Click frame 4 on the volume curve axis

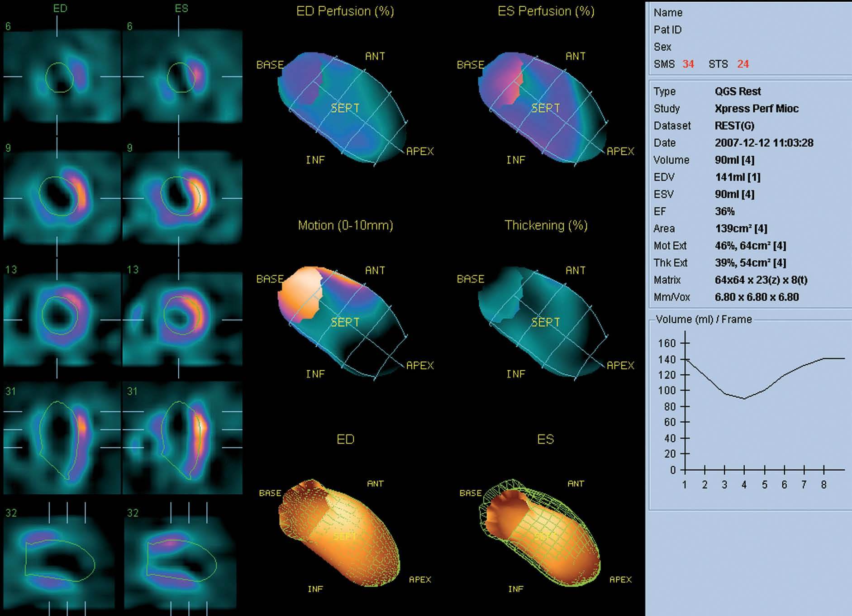pyautogui.click(x=744, y=485)
